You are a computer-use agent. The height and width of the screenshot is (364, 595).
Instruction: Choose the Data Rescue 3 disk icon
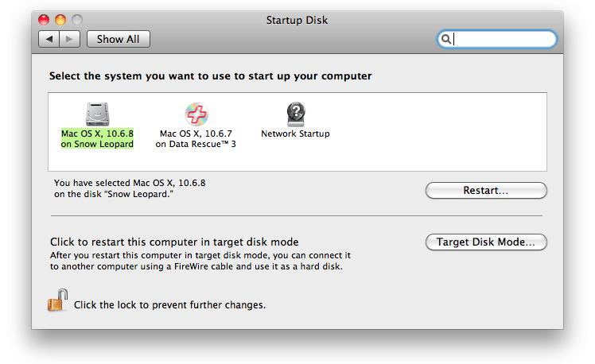(196, 114)
